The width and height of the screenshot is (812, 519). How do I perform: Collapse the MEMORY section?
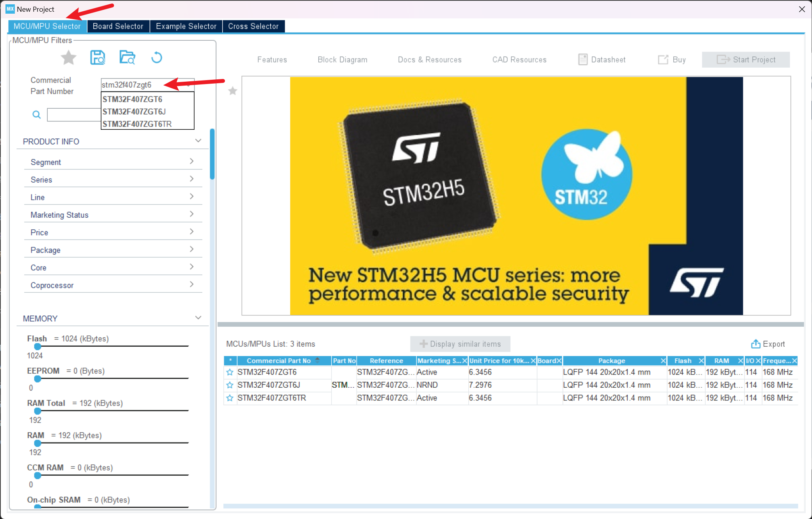[x=198, y=318]
